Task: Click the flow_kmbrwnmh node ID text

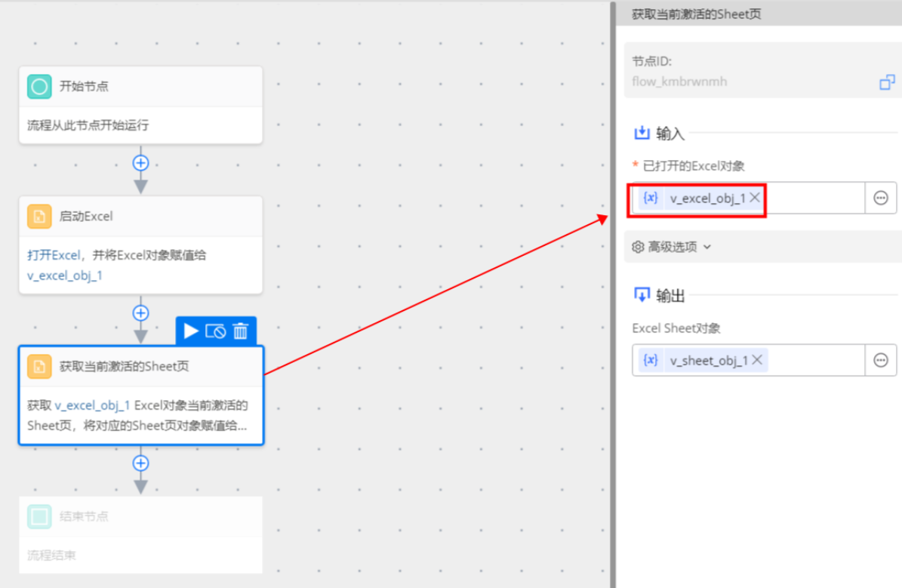Action: click(x=679, y=82)
